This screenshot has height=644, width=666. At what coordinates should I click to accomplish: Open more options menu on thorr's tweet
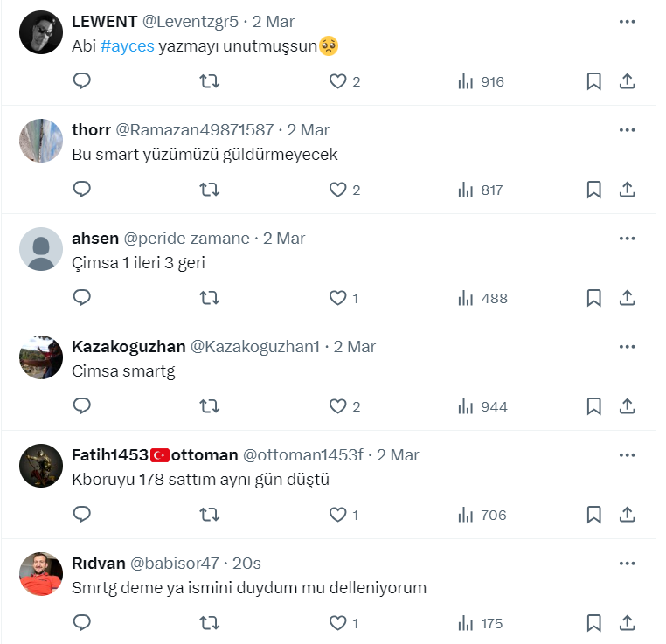[627, 130]
